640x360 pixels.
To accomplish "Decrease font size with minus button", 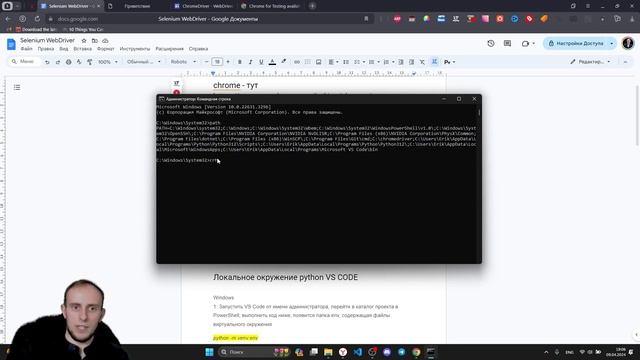I will click(x=207, y=62).
